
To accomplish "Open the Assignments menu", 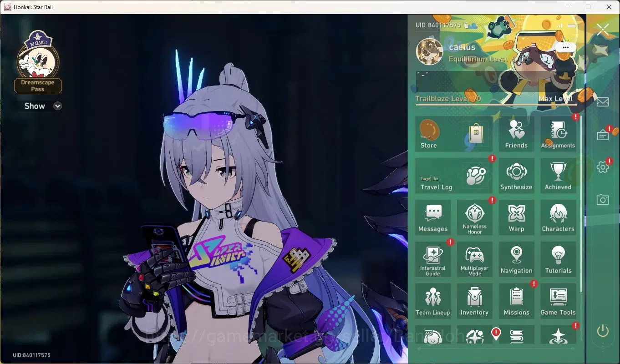I will pyautogui.click(x=558, y=134).
